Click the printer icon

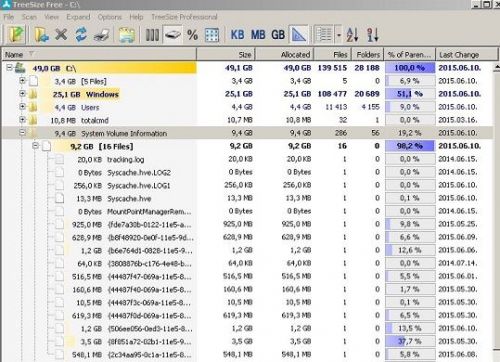(102, 35)
